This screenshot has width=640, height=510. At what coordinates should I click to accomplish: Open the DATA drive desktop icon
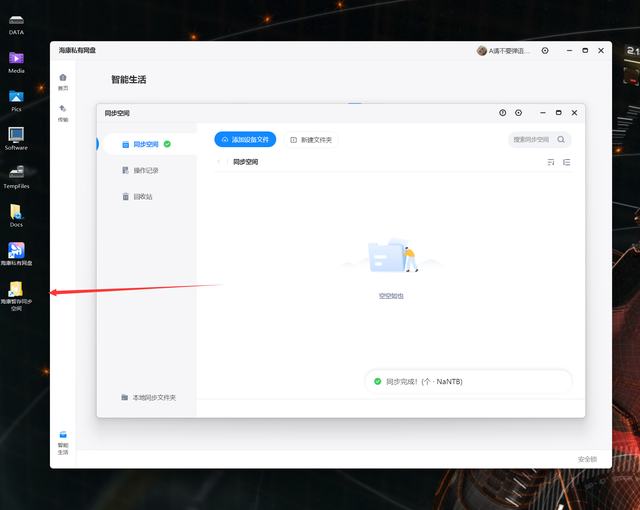point(16,24)
